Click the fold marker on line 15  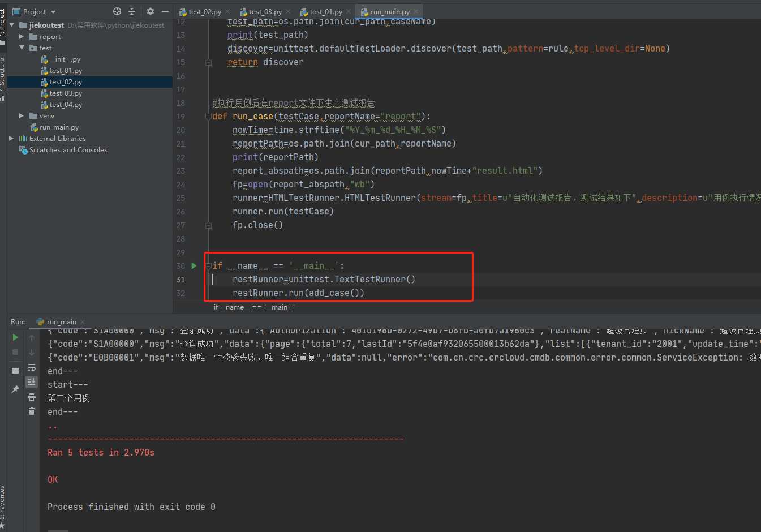coord(208,62)
